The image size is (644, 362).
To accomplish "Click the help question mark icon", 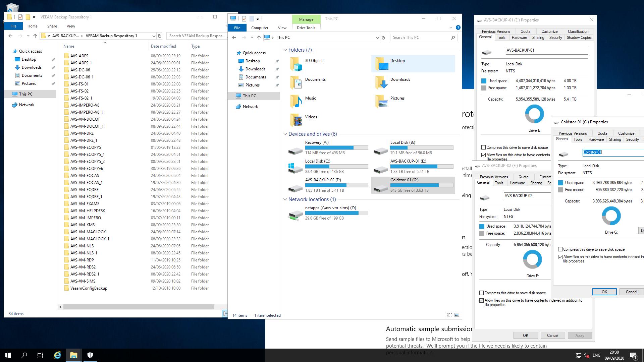I will (x=458, y=27).
